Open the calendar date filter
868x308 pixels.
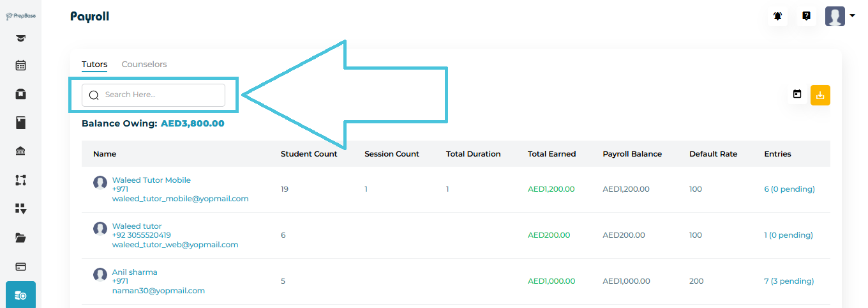(x=797, y=95)
